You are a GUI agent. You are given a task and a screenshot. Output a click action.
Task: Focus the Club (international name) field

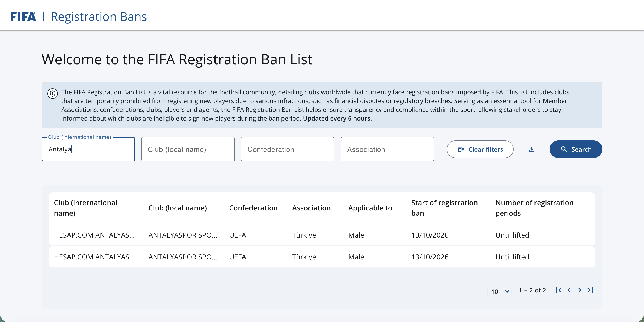coord(88,149)
